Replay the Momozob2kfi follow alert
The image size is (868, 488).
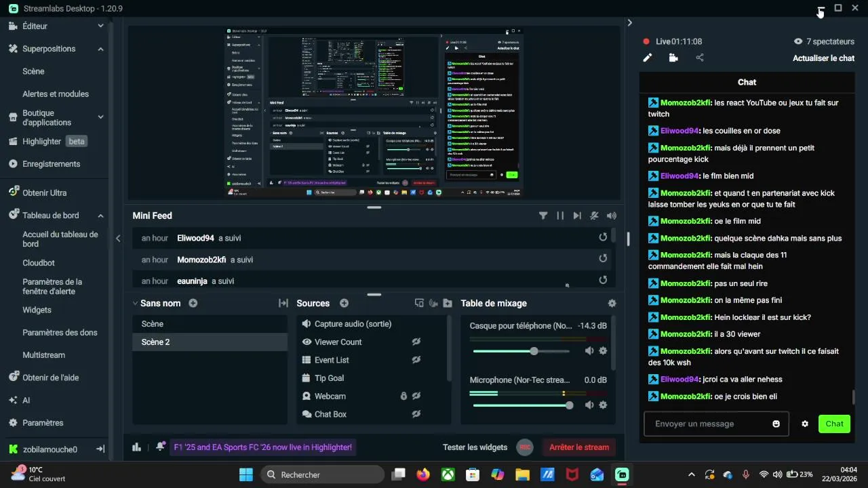(603, 258)
